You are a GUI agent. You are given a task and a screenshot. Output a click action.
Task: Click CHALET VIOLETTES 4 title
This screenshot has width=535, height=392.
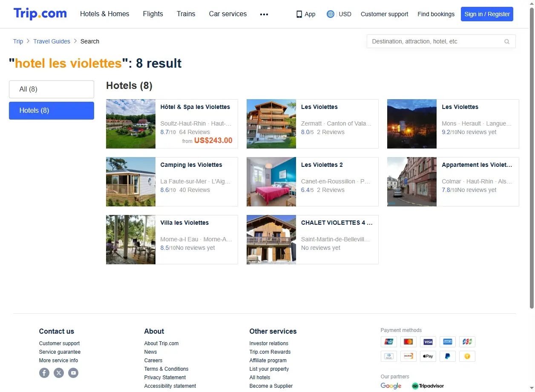pos(337,223)
